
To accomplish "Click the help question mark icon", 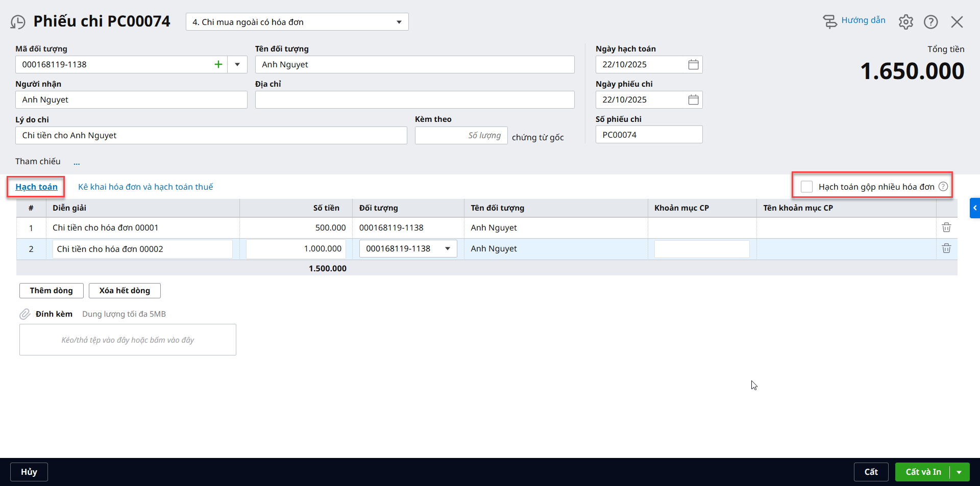I will point(930,22).
